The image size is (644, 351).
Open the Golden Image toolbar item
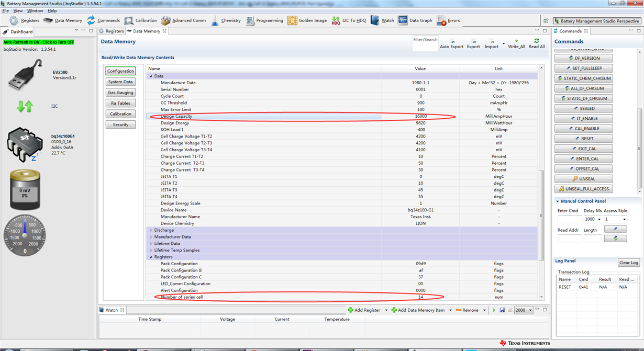tap(307, 20)
